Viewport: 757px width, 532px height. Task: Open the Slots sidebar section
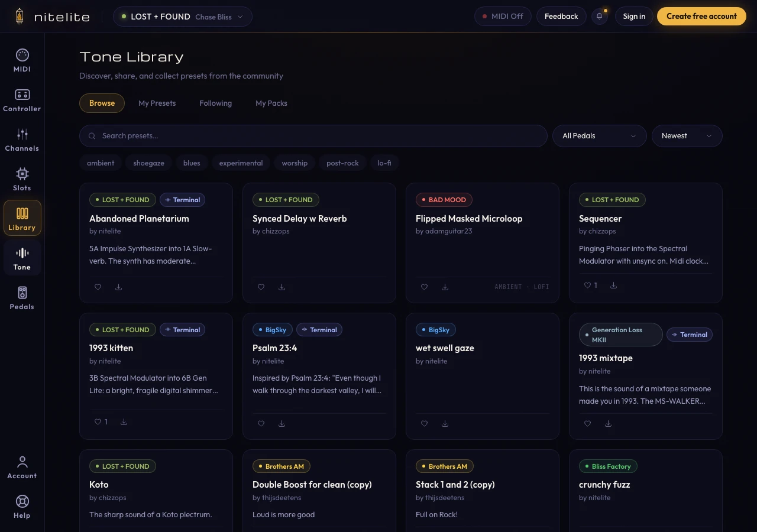pos(22,180)
